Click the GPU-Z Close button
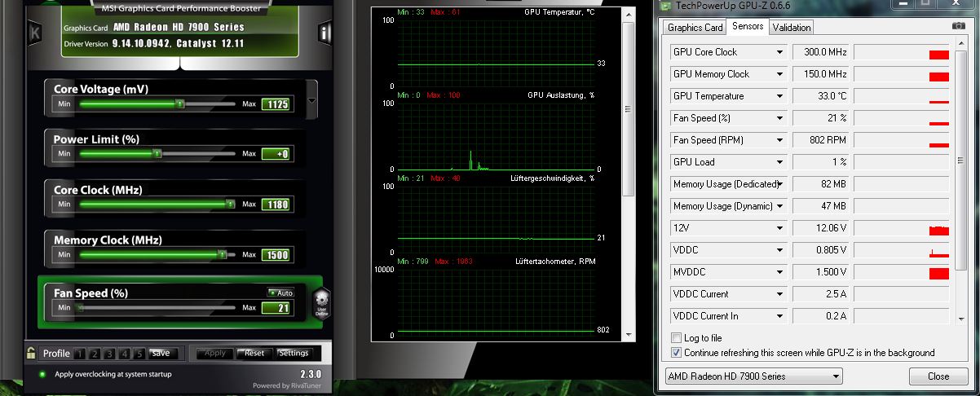980x396 pixels. pos(938,376)
